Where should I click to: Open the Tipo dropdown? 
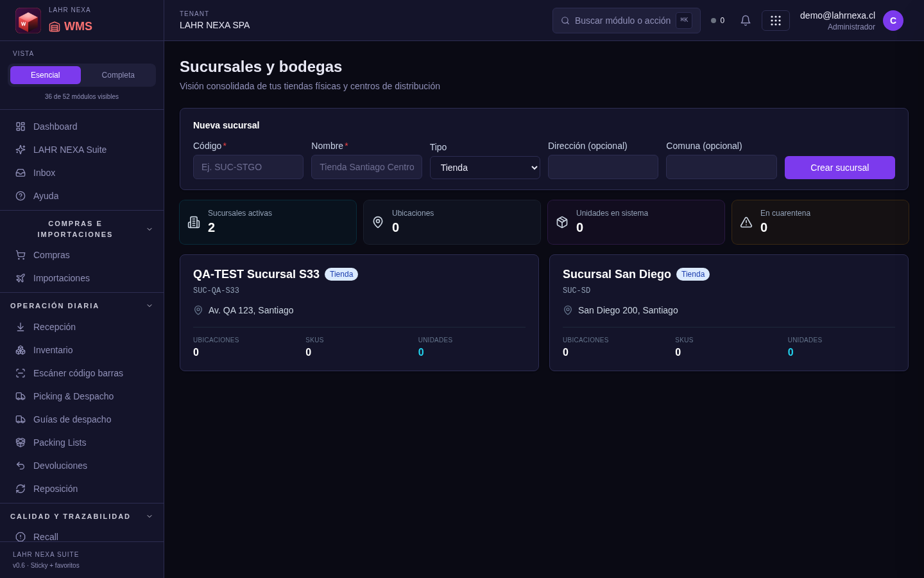tap(485, 168)
